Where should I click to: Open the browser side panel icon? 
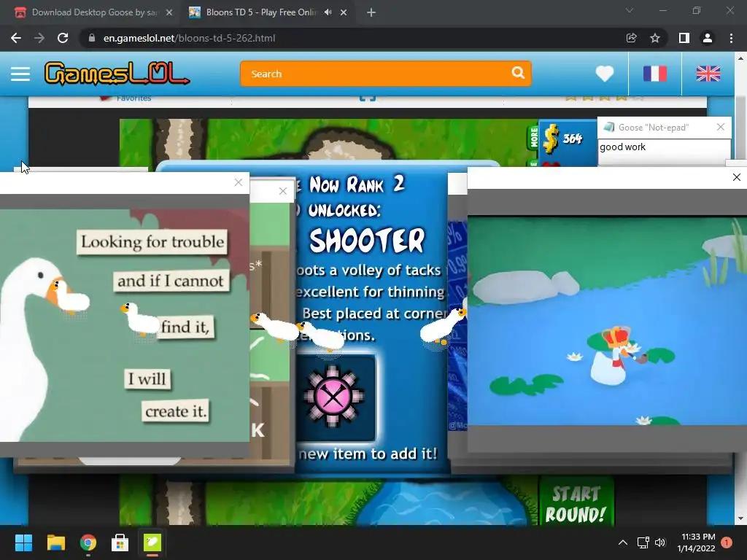pos(684,38)
